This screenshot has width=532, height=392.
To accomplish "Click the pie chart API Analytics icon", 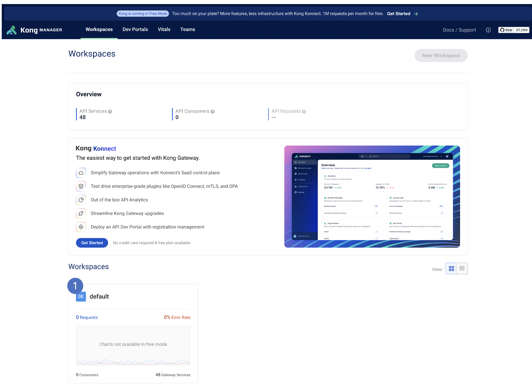I will coord(81,200).
